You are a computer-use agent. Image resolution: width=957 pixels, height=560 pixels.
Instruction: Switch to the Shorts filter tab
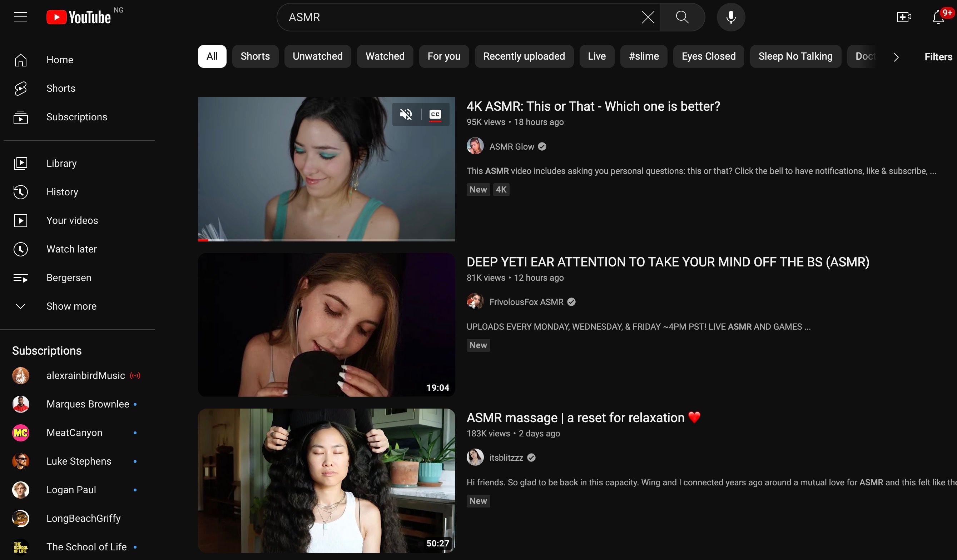[255, 56]
